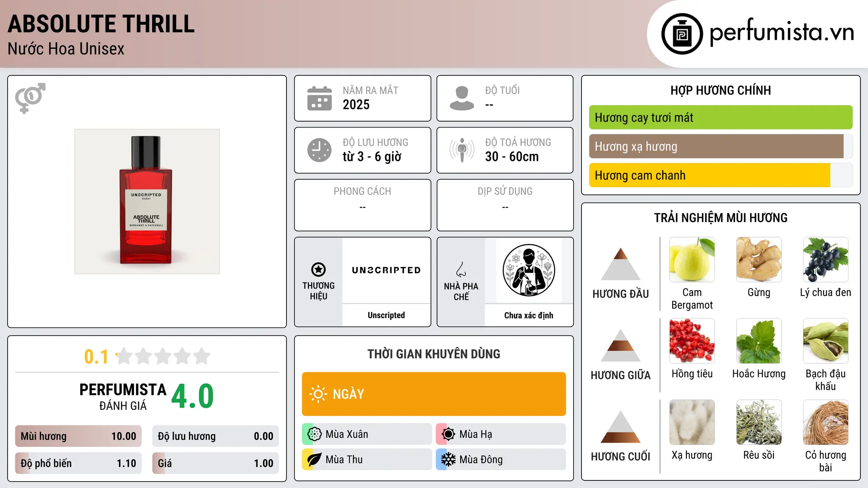Image resolution: width=868 pixels, height=488 pixels.
Task: Select the Mùa Xuân season bar
Action: coord(367,434)
